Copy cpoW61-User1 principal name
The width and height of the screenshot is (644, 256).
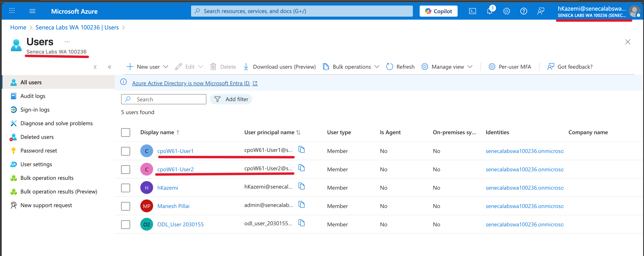302,150
